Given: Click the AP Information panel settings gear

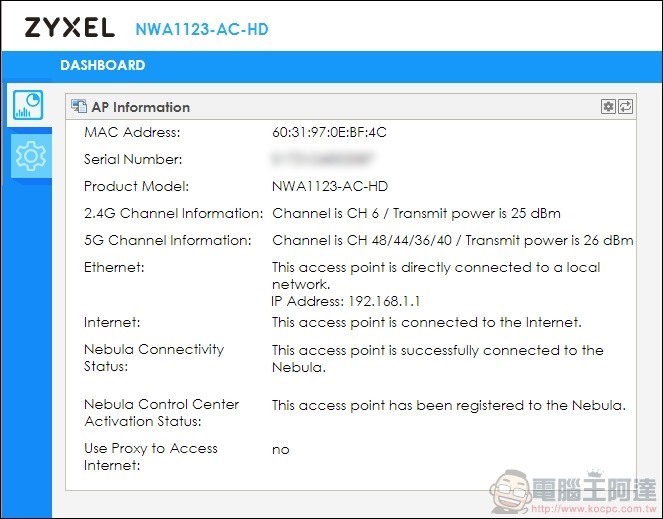Looking at the screenshot, I should (x=608, y=107).
